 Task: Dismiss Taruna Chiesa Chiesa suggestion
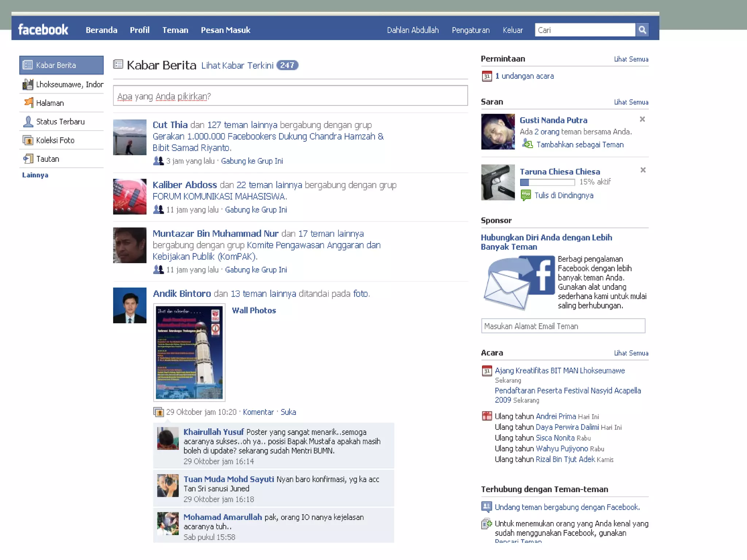point(643,170)
